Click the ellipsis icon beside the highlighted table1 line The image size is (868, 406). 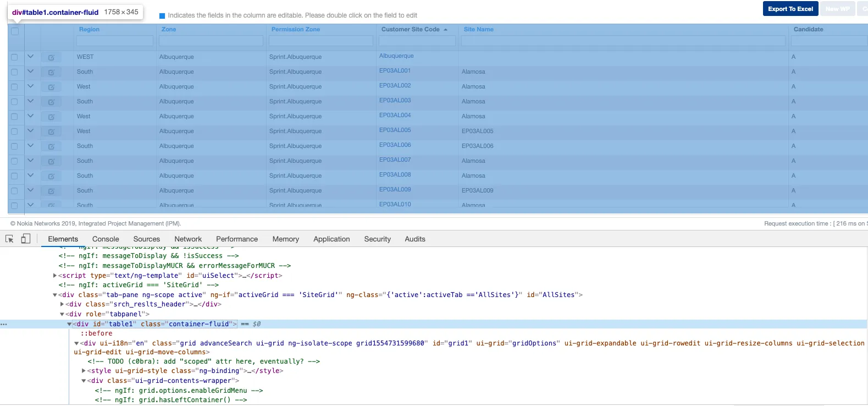click(x=4, y=324)
